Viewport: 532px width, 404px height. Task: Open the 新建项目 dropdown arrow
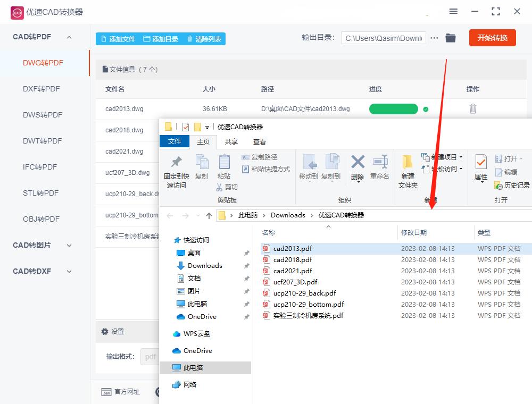point(460,158)
